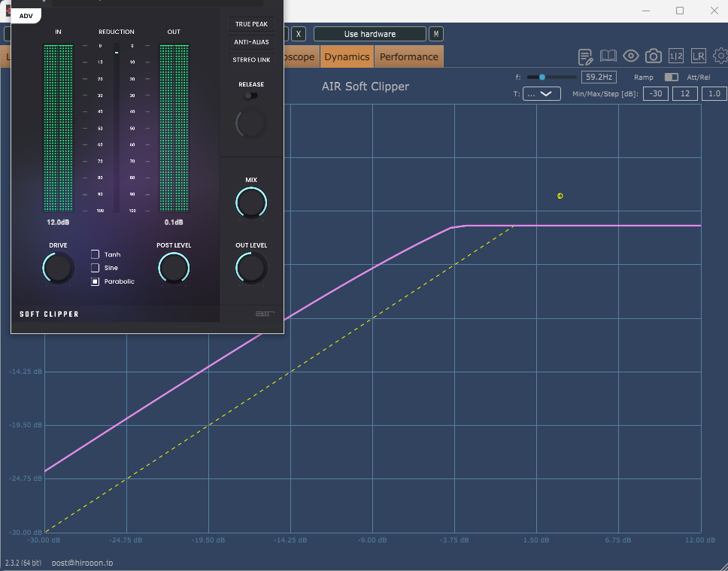Click the 1|2 compare icon

(675, 56)
